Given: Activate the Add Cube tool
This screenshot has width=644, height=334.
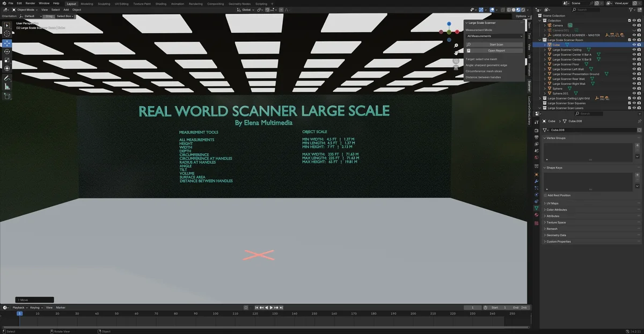Looking at the screenshot, I should point(7,97).
